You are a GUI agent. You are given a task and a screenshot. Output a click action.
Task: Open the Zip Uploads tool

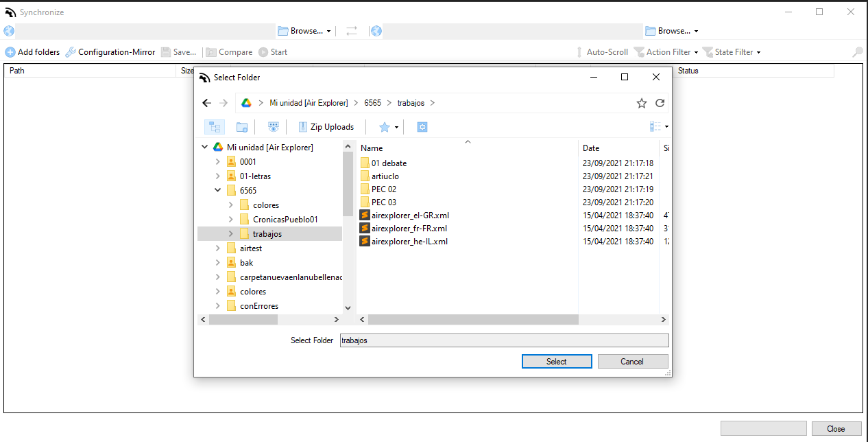point(326,126)
